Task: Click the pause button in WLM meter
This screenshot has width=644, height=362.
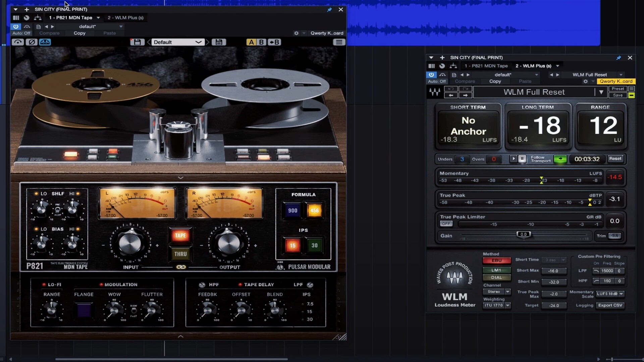Action: [x=522, y=159]
